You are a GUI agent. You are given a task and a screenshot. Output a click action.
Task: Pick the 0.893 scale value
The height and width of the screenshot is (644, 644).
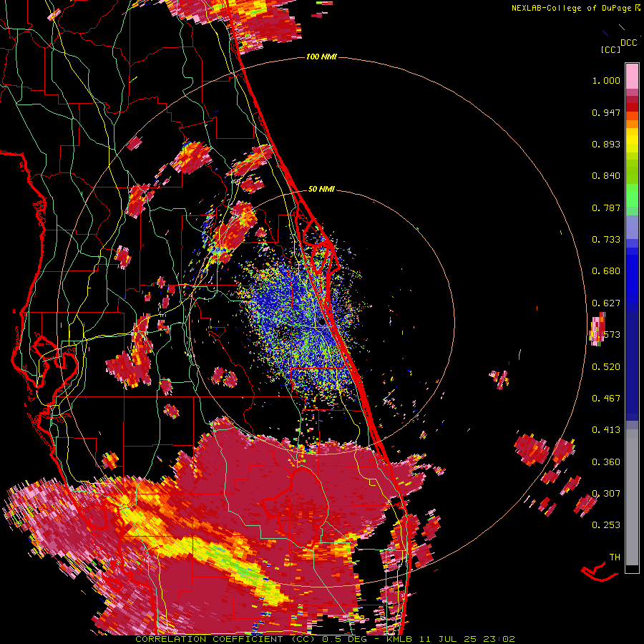point(606,144)
